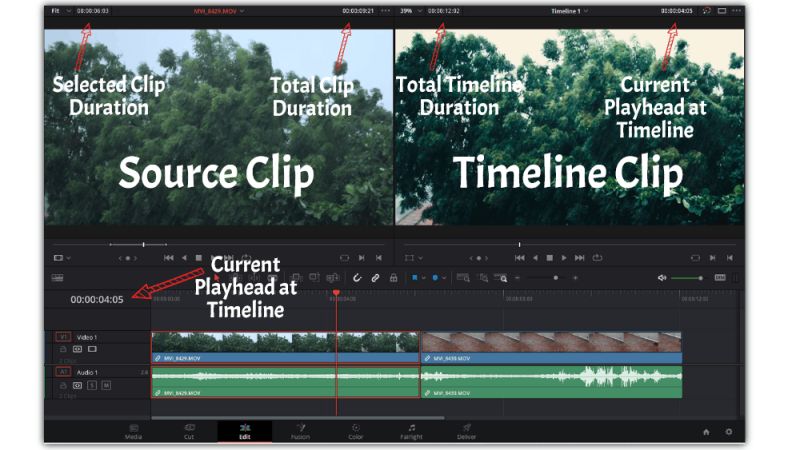Click the green volume slider
The height and width of the screenshot is (450, 800).
point(687,278)
